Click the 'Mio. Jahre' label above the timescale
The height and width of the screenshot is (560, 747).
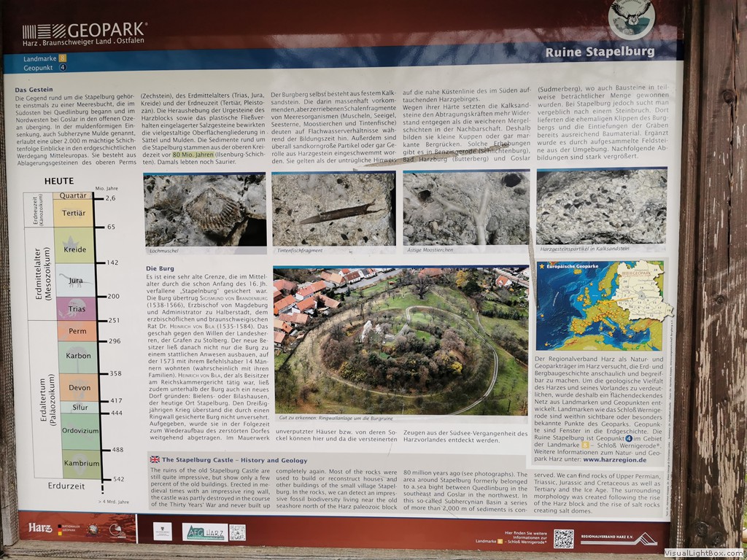click(x=107, y=189)
